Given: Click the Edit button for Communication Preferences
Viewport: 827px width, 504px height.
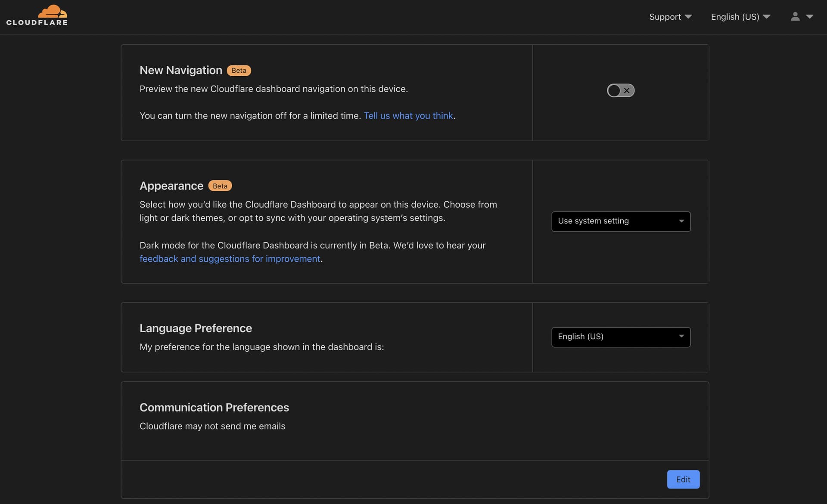Looking at the screenshot, I should pos(683,479).
